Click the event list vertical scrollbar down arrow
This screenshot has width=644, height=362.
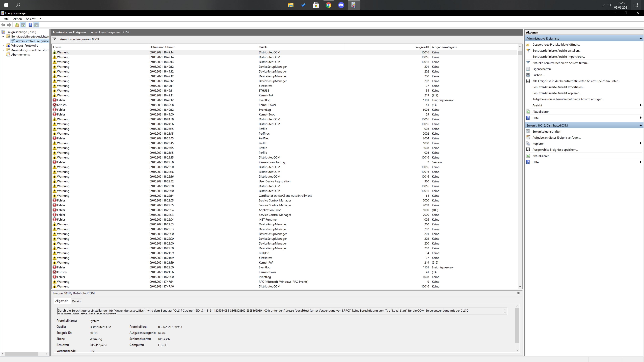(x=520, y=287)
